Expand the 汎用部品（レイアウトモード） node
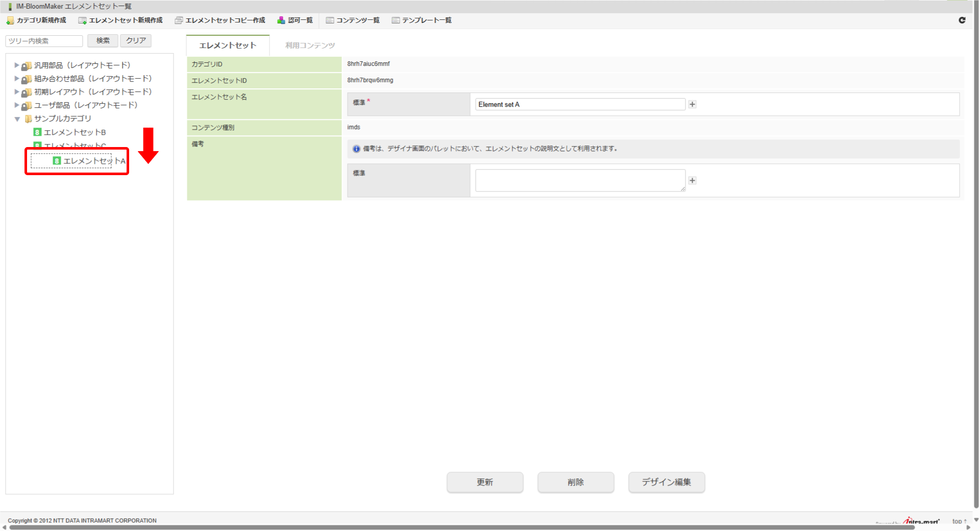The width and height of the screenshot is (980, 531). [x=16, y=65]
